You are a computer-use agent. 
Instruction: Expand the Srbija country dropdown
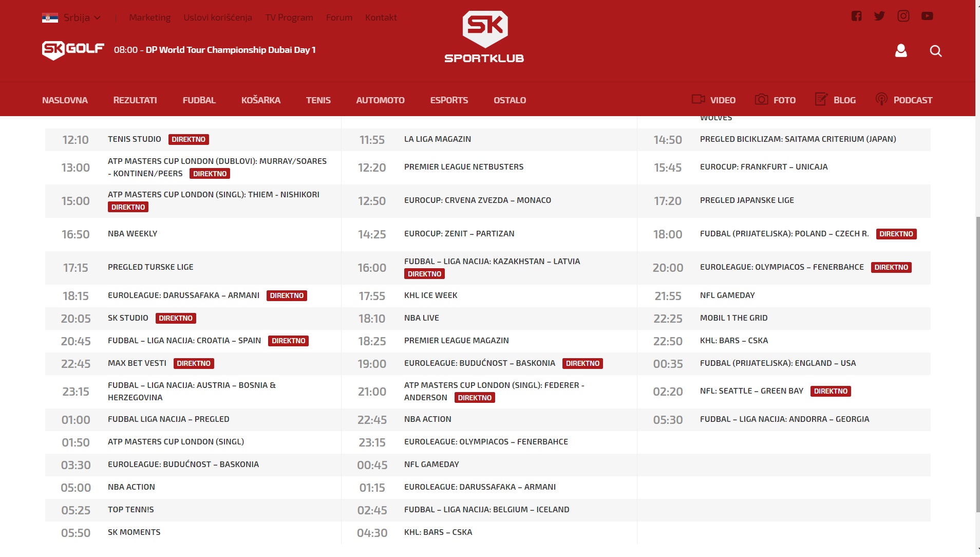click(72, 17)
